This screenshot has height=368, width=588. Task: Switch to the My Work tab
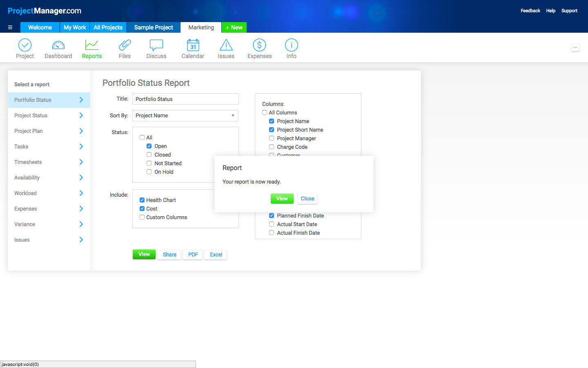pyautogui.click(x=75, y=27)
